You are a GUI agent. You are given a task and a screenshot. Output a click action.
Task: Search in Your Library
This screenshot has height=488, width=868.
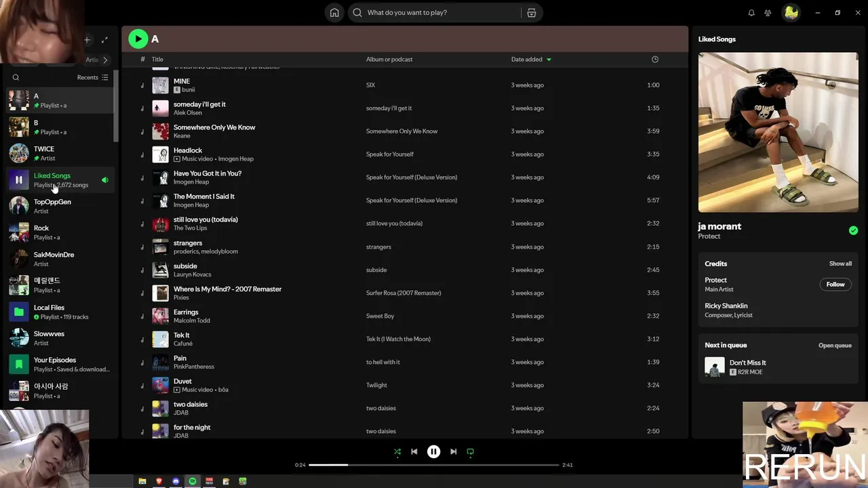16,77
